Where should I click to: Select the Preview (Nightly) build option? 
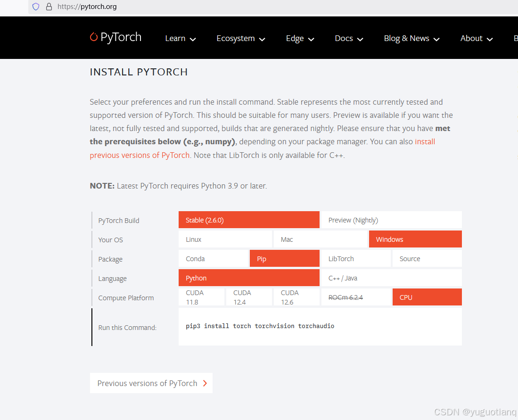[391, 220]
